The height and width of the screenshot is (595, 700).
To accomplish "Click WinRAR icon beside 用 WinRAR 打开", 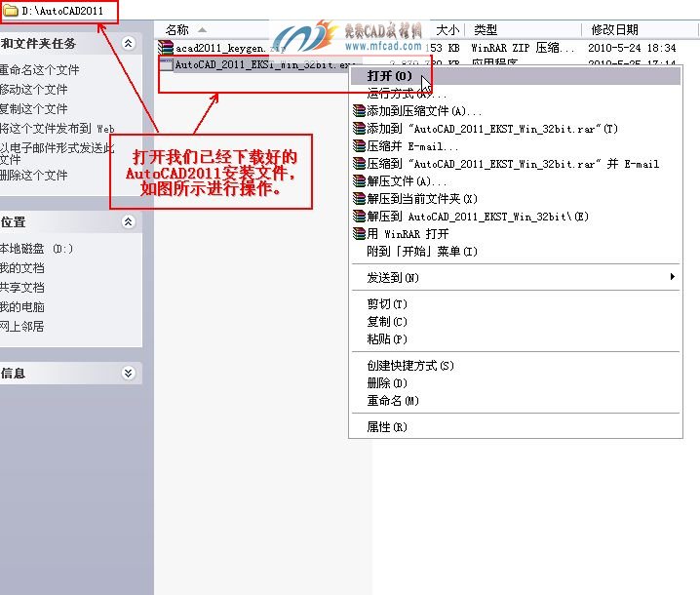I will (x=359, y=234).
